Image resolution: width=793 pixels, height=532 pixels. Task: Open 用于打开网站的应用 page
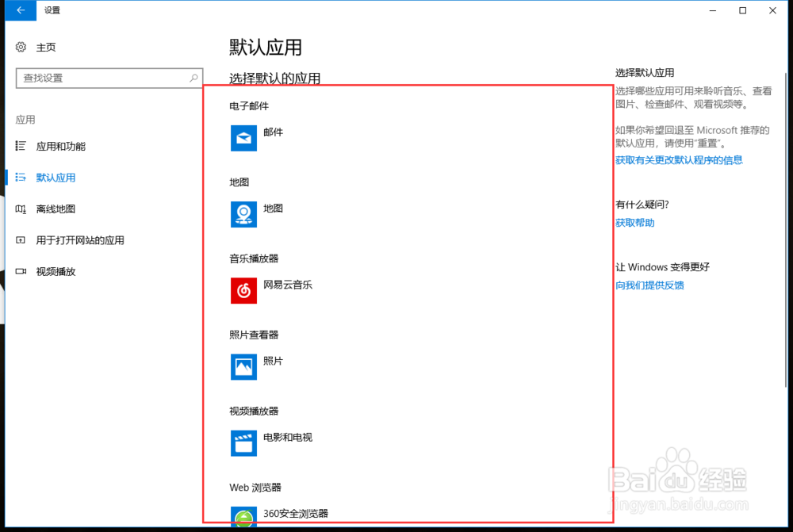80,240
